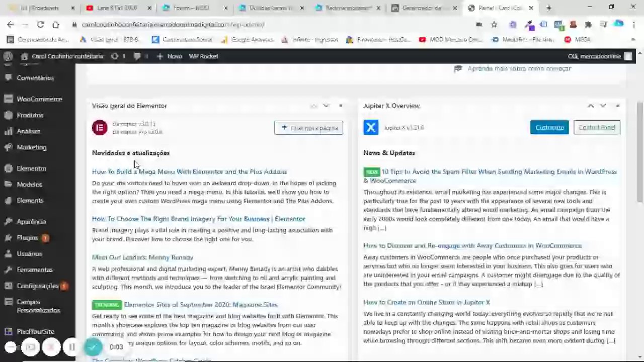This screenshot has width=644, height=362.
Task: Collapse the Jupiter X Overview panel
Action: (618, 106)
